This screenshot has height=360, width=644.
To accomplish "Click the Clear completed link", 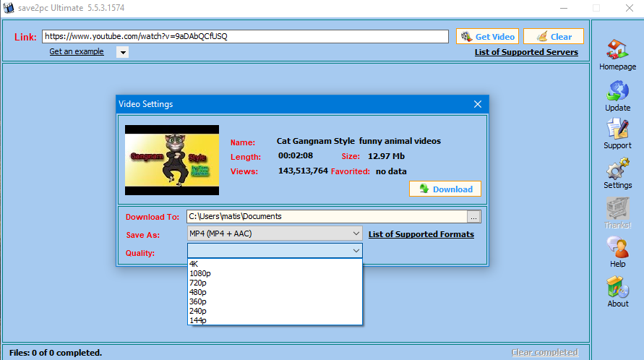I will (x=544, y=352).
